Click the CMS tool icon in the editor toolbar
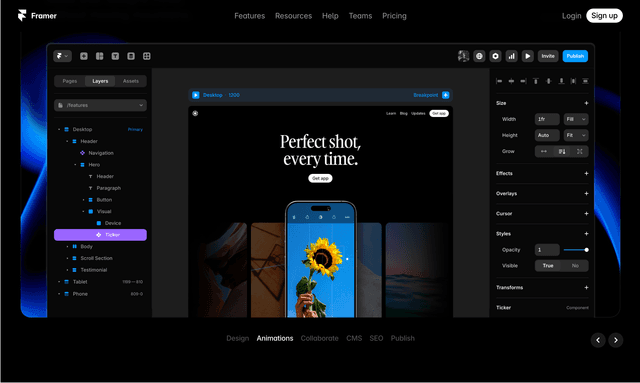Screen dimensions: 640x383 [131, 56]
